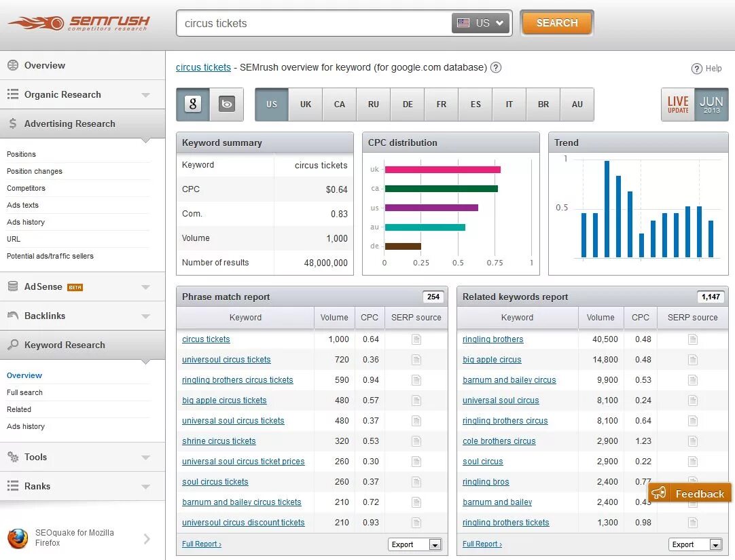The height and width of the screenshot is (560, 735).
Task: Open Help in the top right
Action: [x=706, y=69]
